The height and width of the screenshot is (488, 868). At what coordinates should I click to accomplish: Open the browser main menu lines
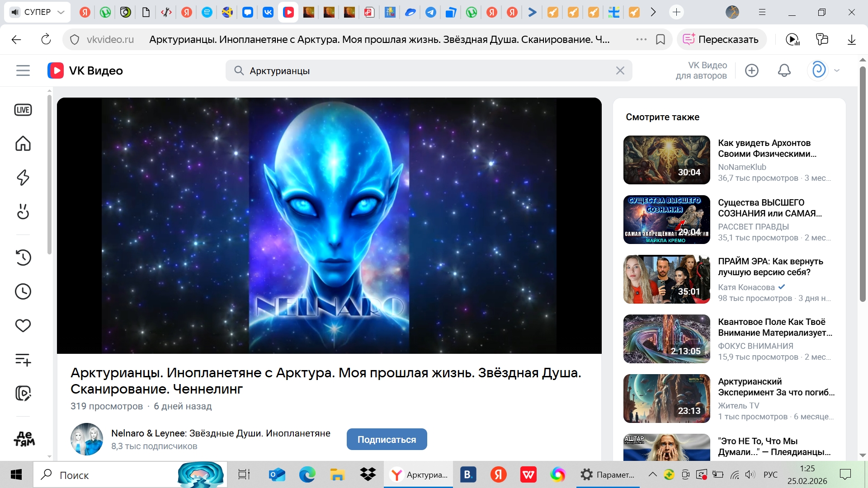pyautogui.click(x=762, y=12)
